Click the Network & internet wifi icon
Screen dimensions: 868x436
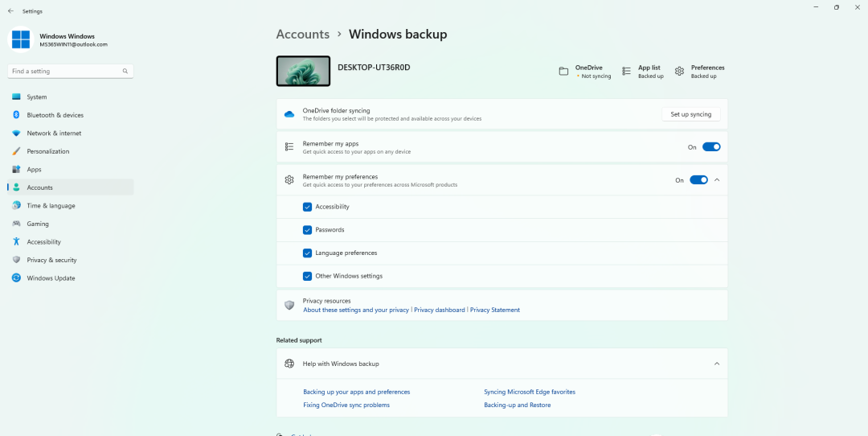click(x=16, y=134)
